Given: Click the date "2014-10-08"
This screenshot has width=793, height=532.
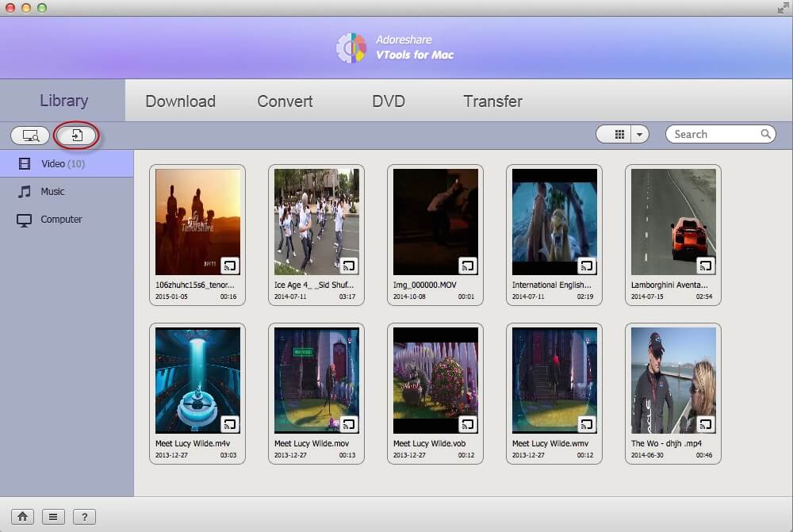Looking at the screenshot, I should click(x=409, y=297).
